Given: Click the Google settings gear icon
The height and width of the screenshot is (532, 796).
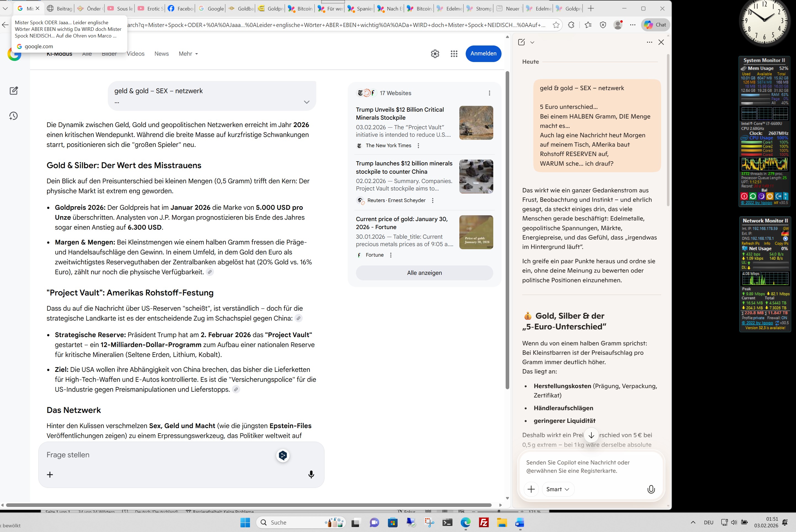Looking at the screenshot, I should pyautogui.click(x=435, y=53).
